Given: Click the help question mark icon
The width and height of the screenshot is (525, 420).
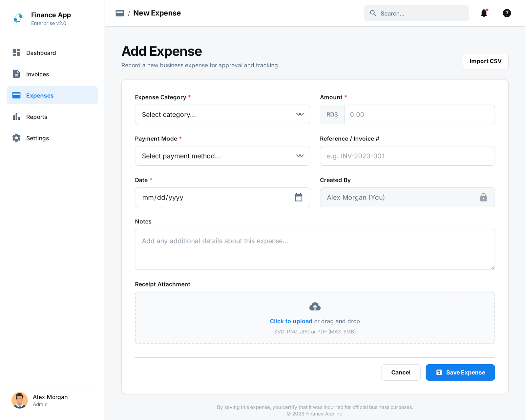Looking at the screenshot, I should pos(507,13).
